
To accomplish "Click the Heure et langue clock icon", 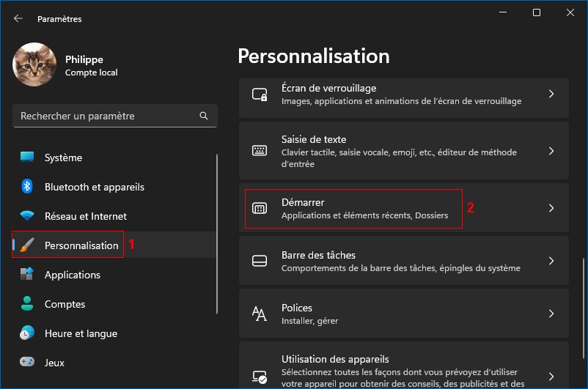I will [x=27, y=333].
